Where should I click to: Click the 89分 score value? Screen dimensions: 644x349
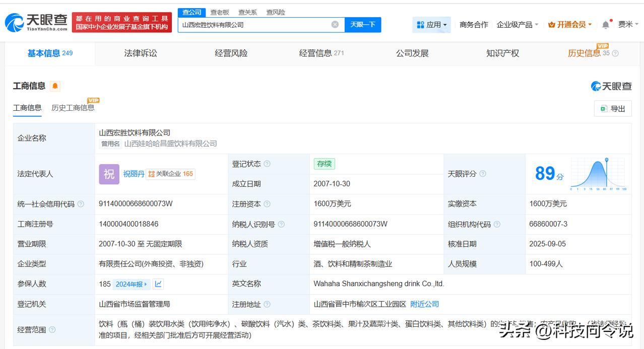click(x=549, y=174)
